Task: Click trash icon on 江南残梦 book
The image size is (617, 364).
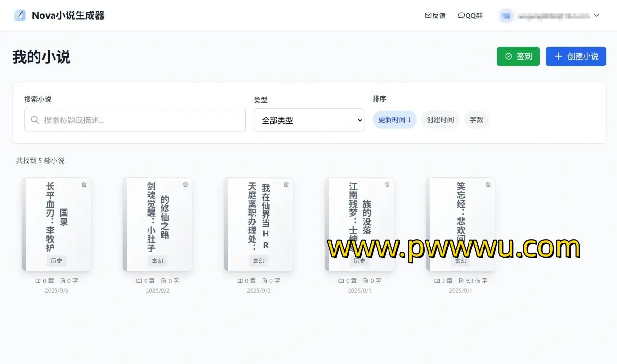Action: click(388, 184)
